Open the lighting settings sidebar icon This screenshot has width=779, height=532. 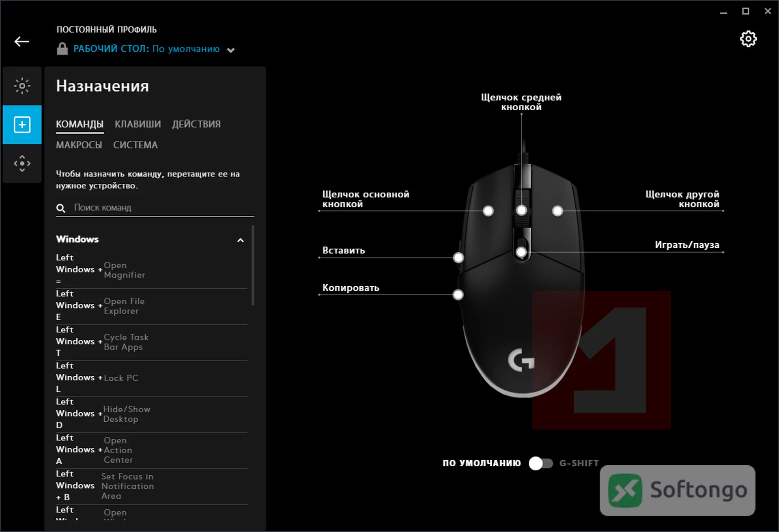(22, 86)
